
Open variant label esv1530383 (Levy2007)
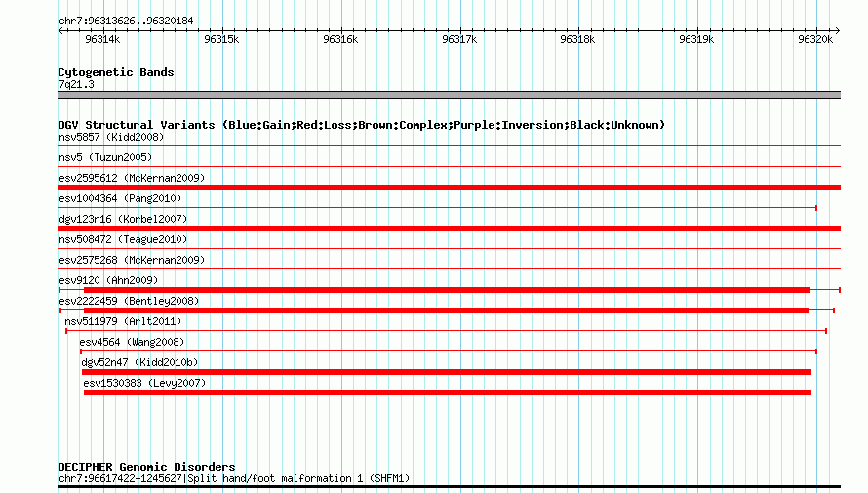pos(144,383)
